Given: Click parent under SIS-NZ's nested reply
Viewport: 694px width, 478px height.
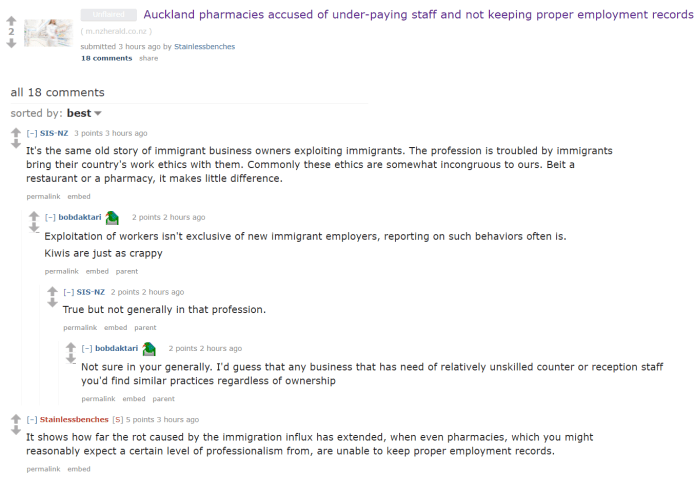Looking at the screenshot, I should [x=145, y=327].
